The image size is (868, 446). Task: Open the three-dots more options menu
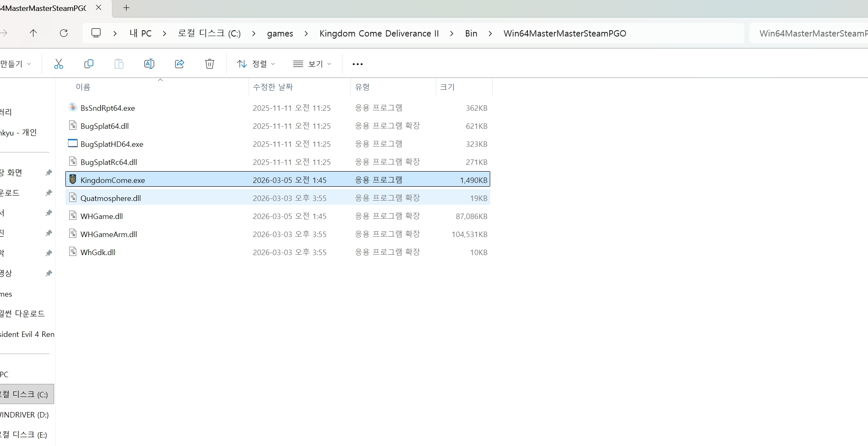point(358,64)
